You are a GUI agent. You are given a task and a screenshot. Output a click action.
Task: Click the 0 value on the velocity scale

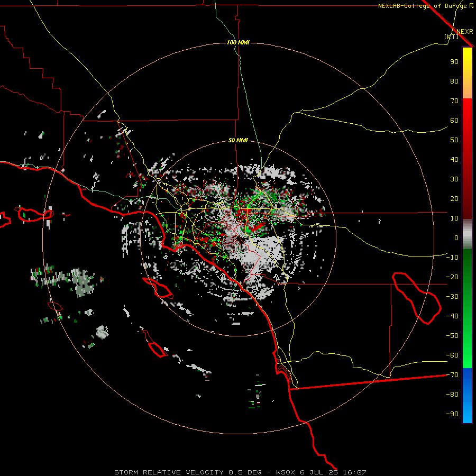click(x=456, y=238)
